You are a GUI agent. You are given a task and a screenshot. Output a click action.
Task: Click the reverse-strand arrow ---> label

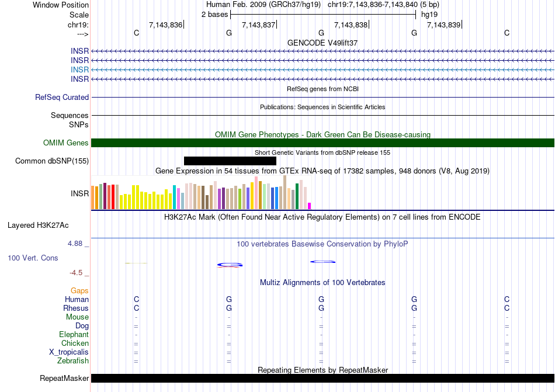(83, 34)
